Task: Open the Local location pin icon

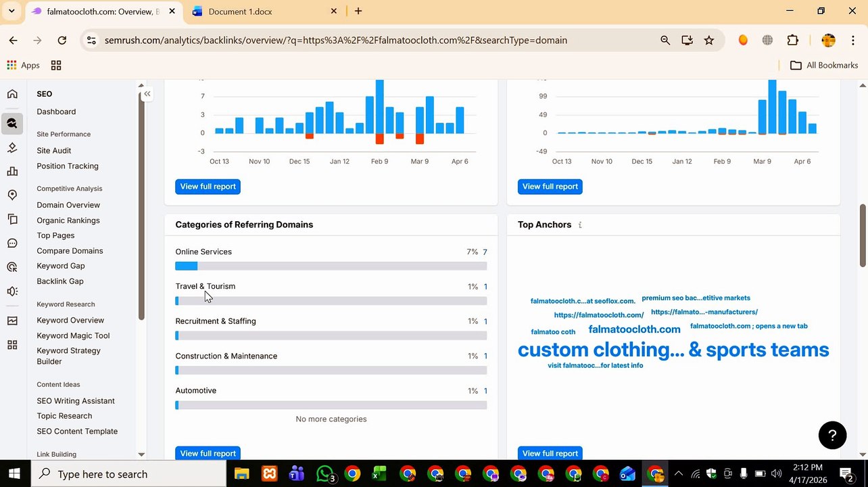Action: point(12,195)
